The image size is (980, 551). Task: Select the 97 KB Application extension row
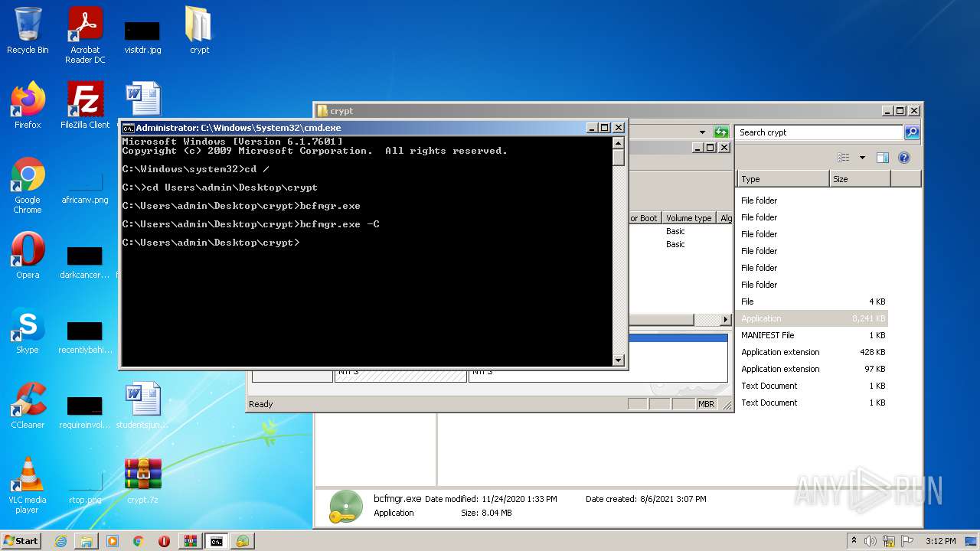click(812, 369)
